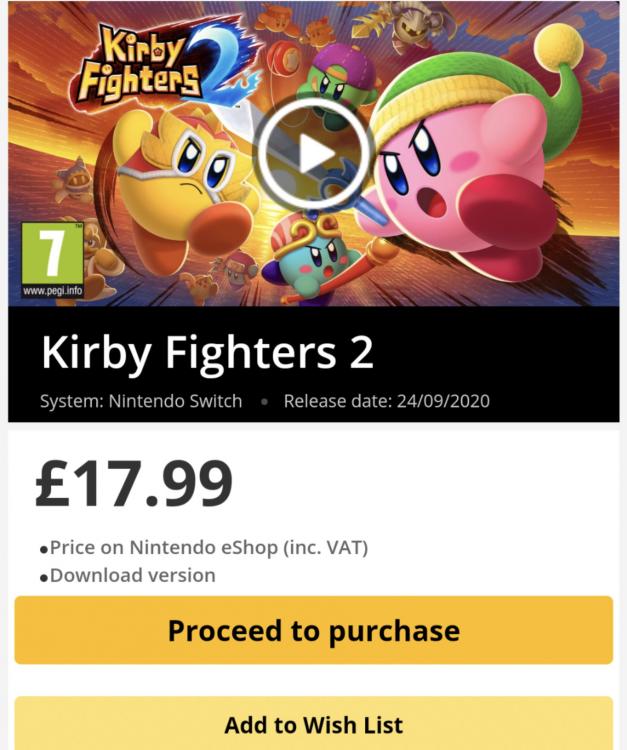627x750 pixels.
Task: Click the PEGI 7 age rating badge
Action: [51, 253]
